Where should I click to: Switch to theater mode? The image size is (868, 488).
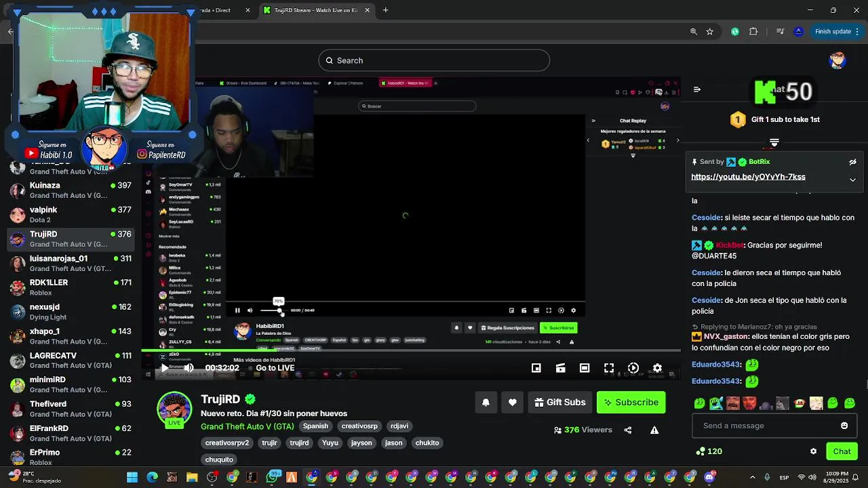tap(585, 368)
